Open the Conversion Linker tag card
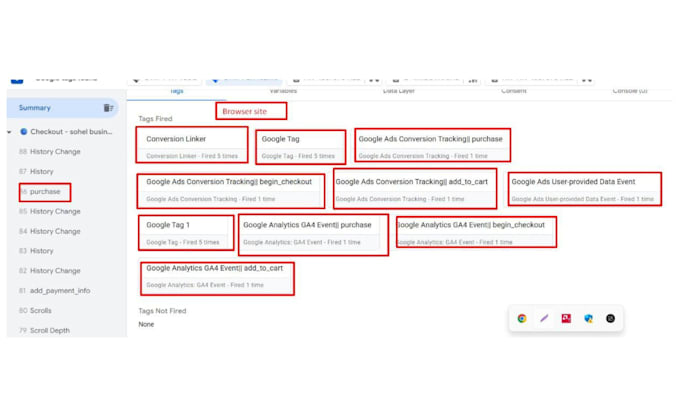Viewport: 680px width, 409px height. [192, 145]
